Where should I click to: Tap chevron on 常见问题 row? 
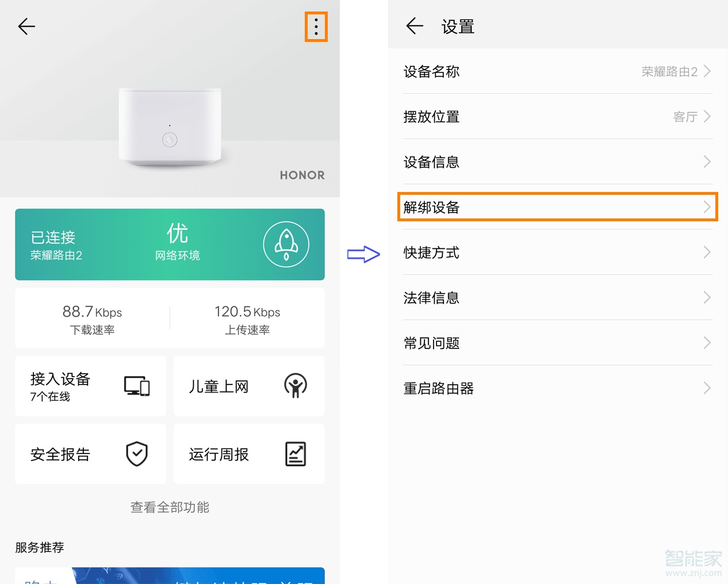[x=707, y=343]
